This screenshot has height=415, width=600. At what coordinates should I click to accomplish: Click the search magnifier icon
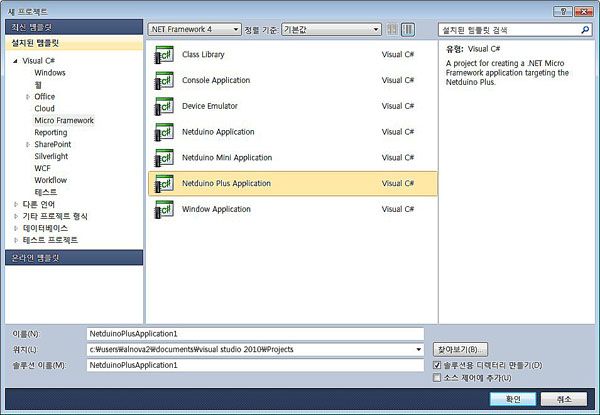585,29
